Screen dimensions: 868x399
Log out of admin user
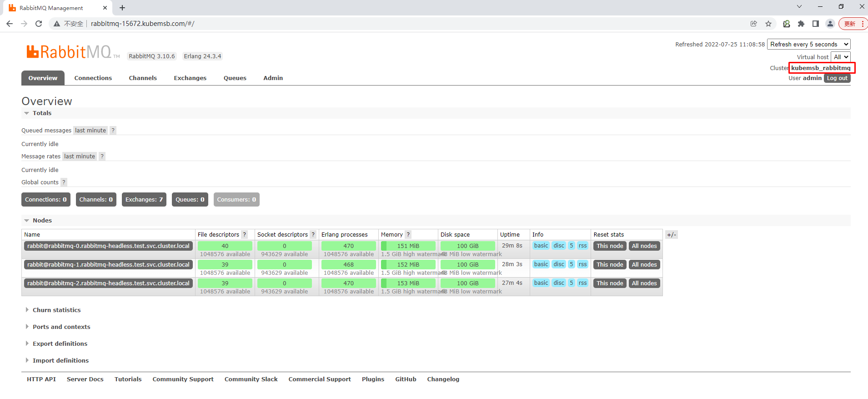[837, 78]
